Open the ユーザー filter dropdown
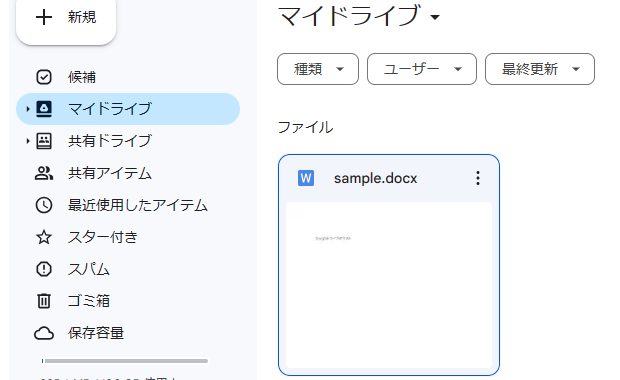 [x=422, y=69]
